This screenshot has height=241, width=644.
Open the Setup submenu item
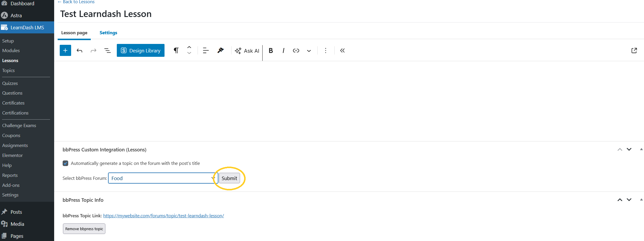point(8,41)
